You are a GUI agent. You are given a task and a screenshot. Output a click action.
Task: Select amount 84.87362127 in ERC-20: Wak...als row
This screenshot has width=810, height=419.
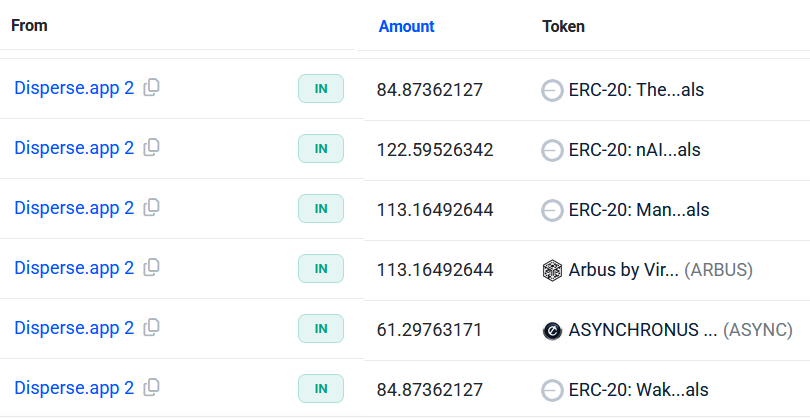pos(429,390)
